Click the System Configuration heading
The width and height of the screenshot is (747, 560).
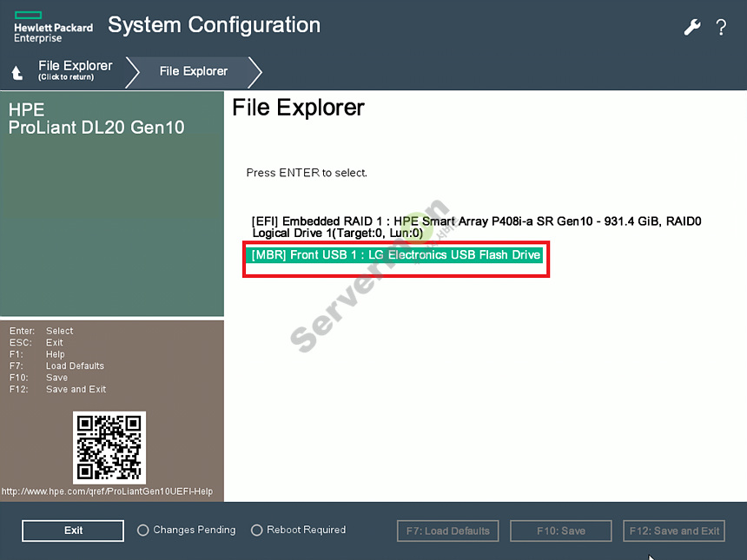(x=214, y=25)
